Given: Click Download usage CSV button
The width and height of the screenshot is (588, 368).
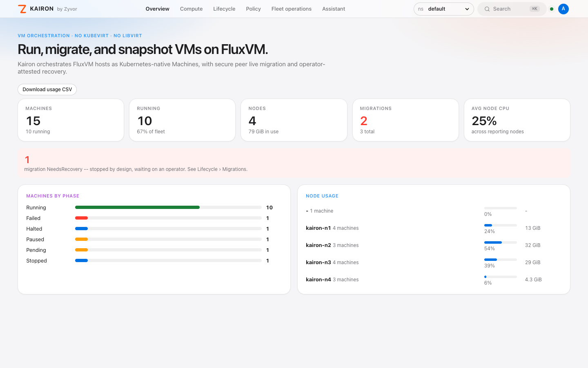Looking at the screenshot, I should coord(47,90).
